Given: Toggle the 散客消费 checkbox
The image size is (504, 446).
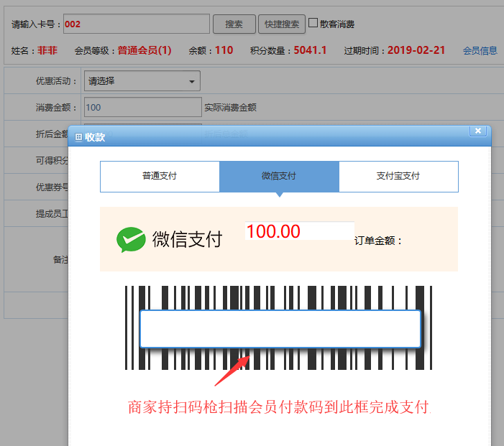Looking at the screenshot, I should click(313, 23).
